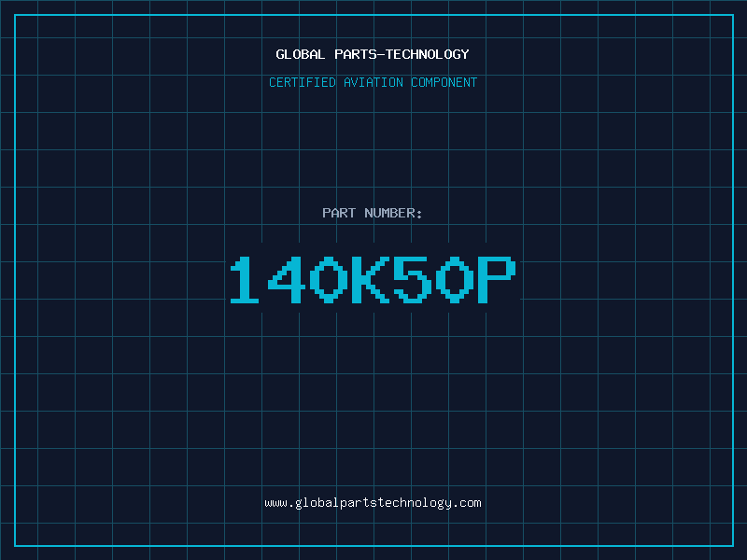Click the GLOBAL PARTS-TECHNOLOGY heading
The width and height of the screenshot is (747, 560).
(x=373, y=54)
